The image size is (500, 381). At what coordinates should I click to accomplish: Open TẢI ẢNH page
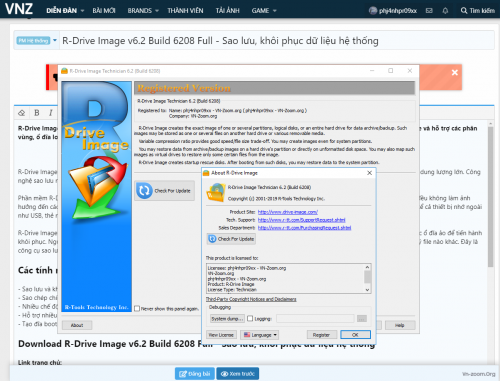tap(227, 11)
